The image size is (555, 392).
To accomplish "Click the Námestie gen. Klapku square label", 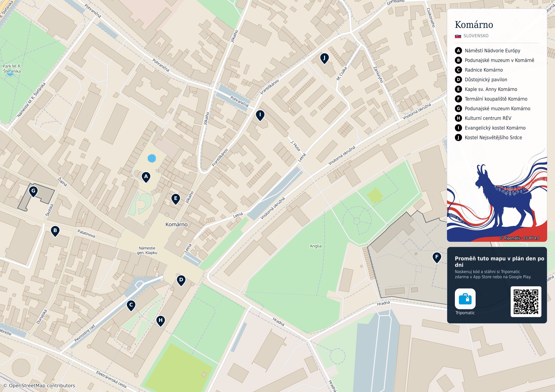I will 147,250.
